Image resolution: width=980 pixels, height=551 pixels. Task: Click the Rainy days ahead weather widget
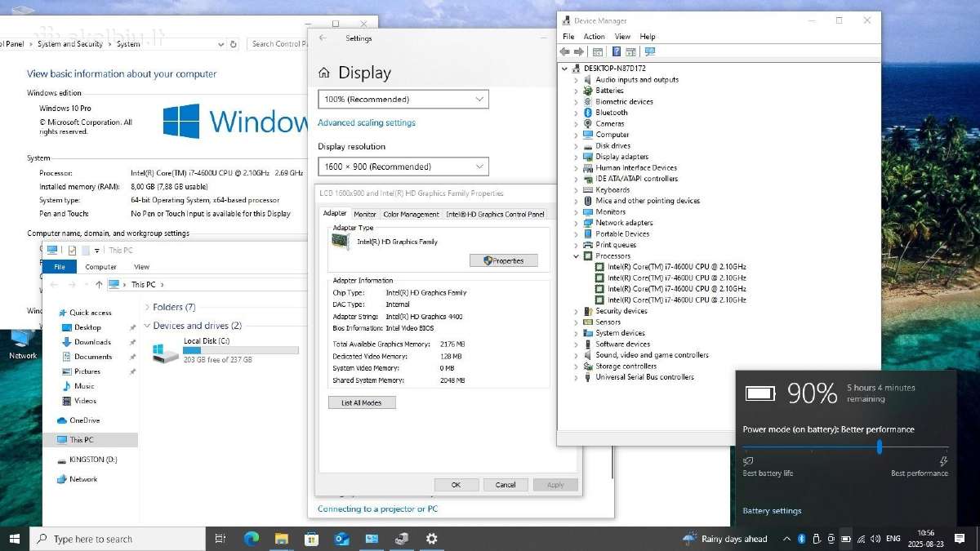[x=724, y=539]
